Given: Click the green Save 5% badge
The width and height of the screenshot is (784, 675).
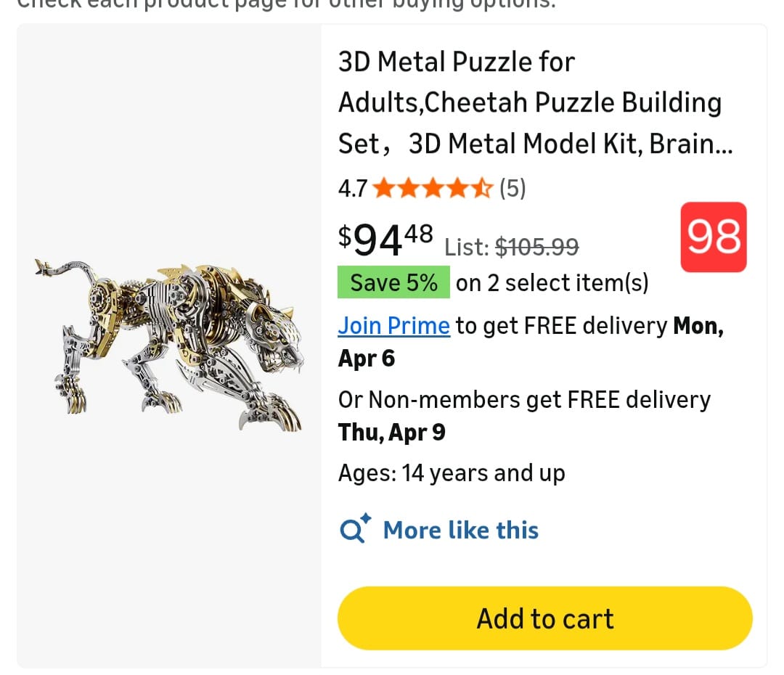Looking at the screenshot, I should click(x=393, y=282).
